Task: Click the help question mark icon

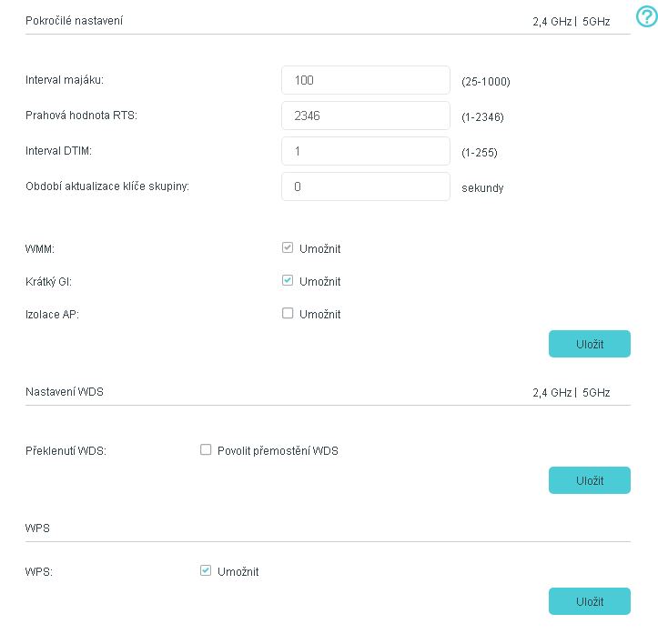Action: pyautogui.click(x=645, y=16)
